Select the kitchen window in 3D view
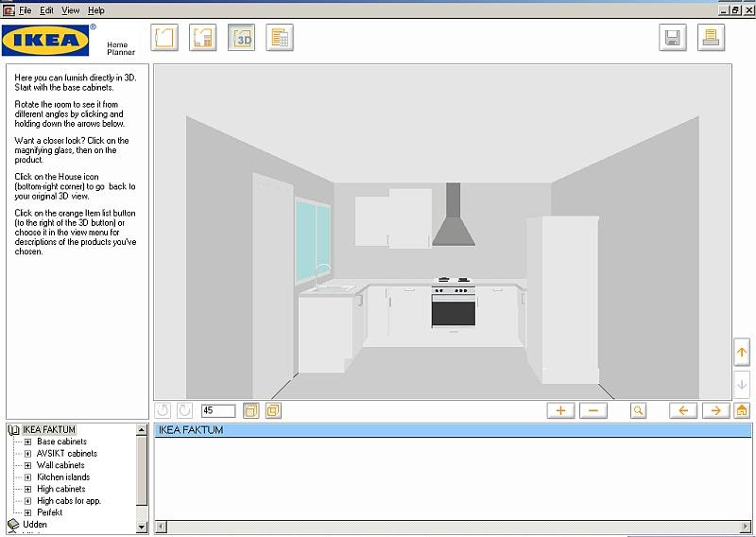 point(314,240)
